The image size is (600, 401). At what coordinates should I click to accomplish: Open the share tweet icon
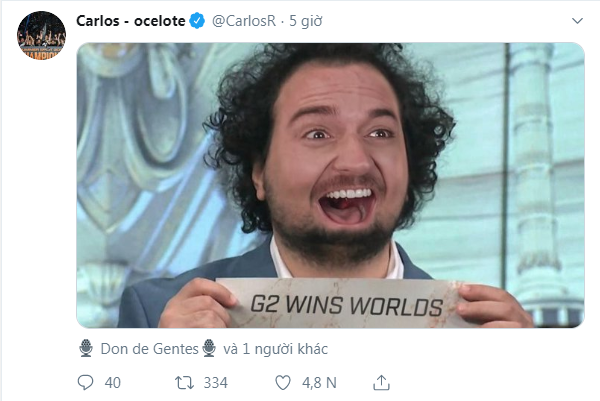coord(382,382)
